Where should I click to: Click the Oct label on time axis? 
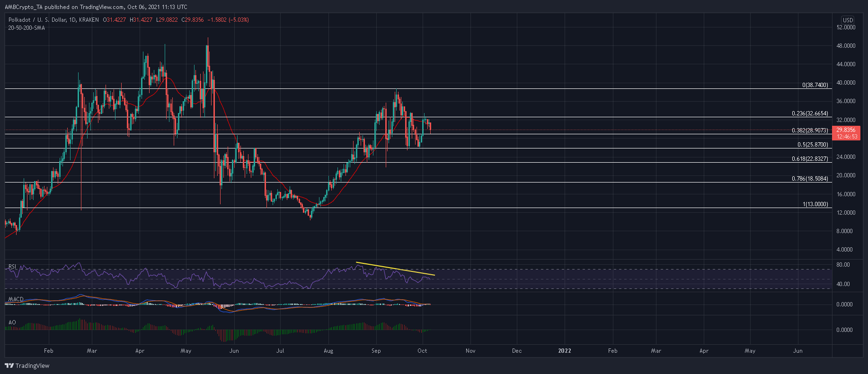pos(422,351)
